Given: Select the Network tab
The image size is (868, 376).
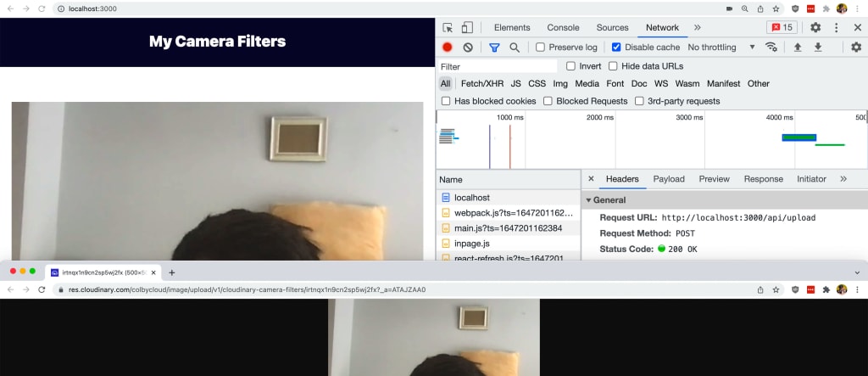Looking at the screenshot, I should pos(662,28).
